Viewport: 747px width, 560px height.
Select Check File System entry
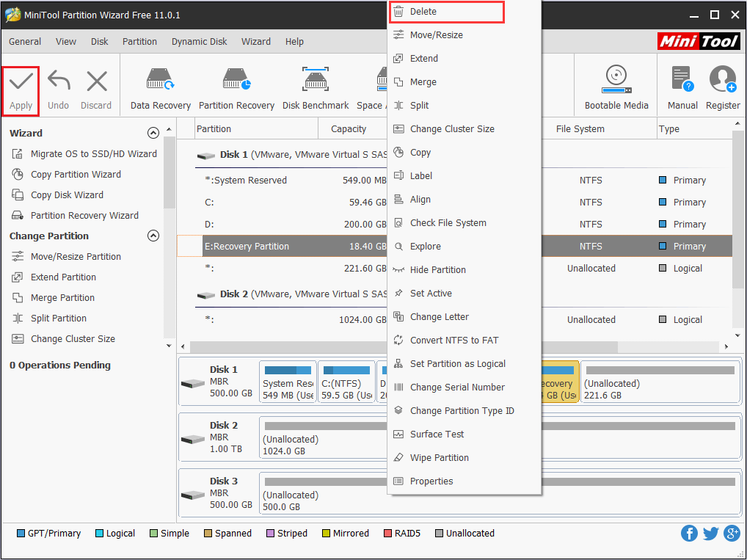[x=464, y=222]
